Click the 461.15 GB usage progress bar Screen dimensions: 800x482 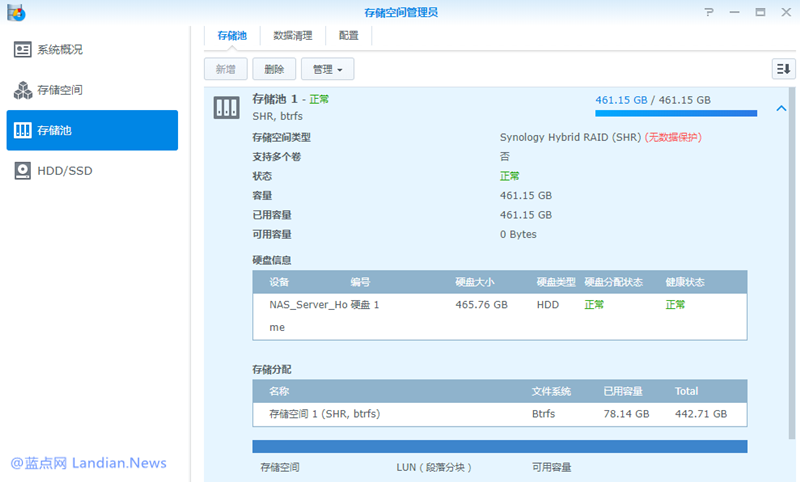[x=675, y=114]
